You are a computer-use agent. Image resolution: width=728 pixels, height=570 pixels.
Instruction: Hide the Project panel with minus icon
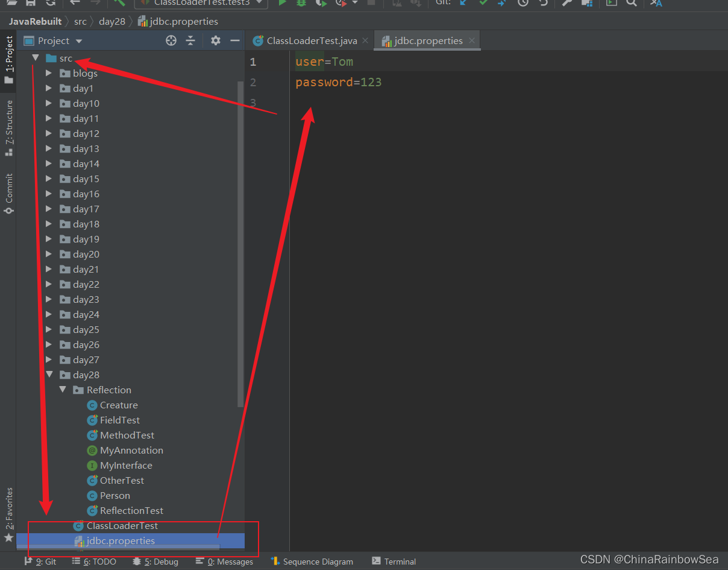pyautogui.click(x=234, y=40)
